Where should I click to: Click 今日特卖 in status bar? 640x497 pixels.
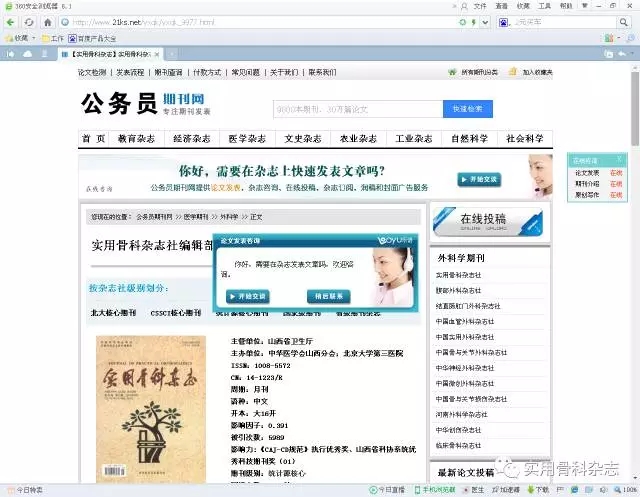pos(26,490)
